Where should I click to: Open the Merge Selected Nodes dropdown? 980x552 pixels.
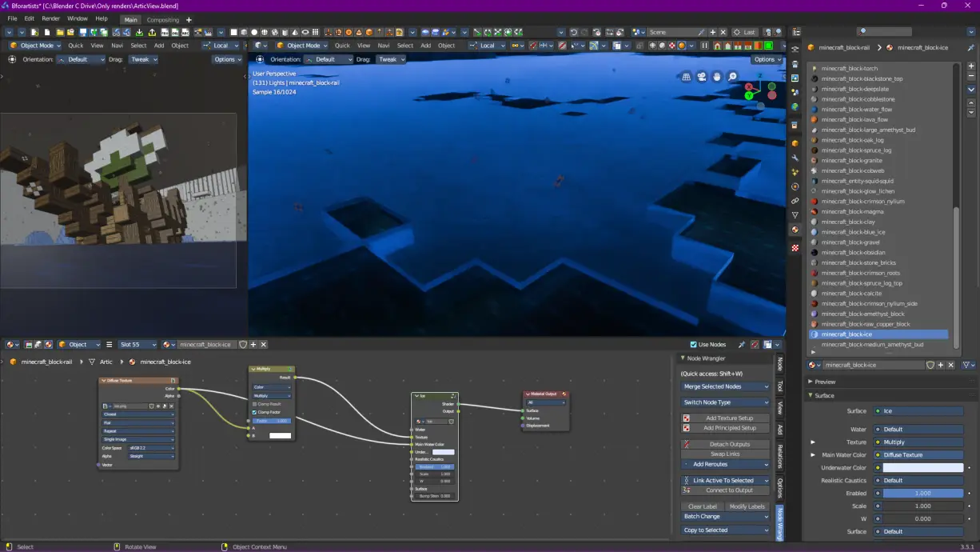[723, 386]
